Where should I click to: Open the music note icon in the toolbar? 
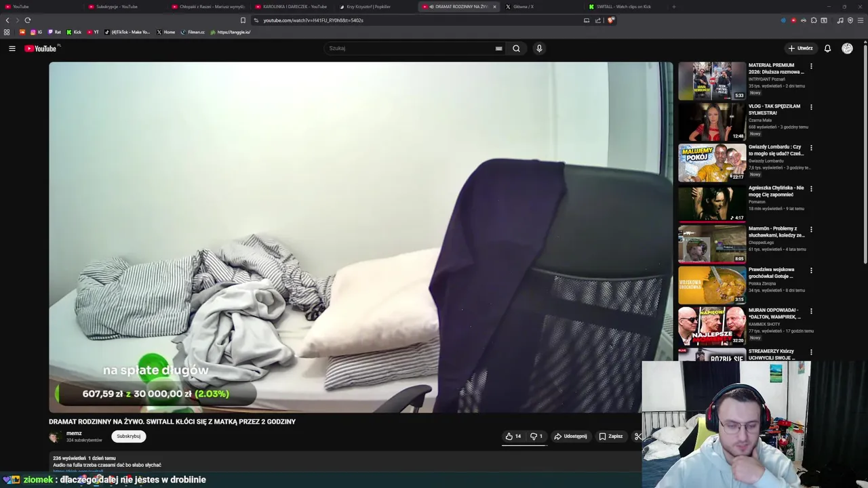(840, 20)
